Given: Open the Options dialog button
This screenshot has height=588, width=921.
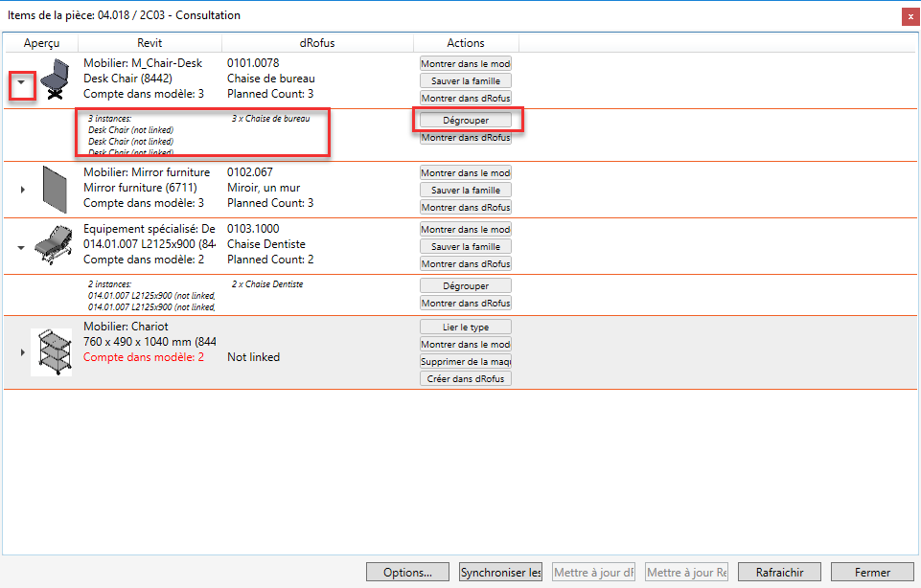Looking at the screenshot, I should 407,572.
